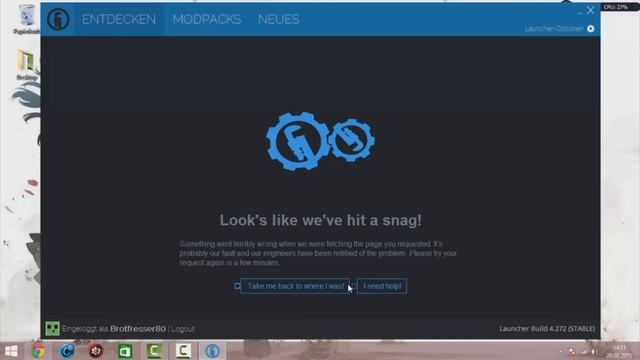640x360 pixels.
Task: Click the broken gears error graphic
Action: tap(320, 141)
